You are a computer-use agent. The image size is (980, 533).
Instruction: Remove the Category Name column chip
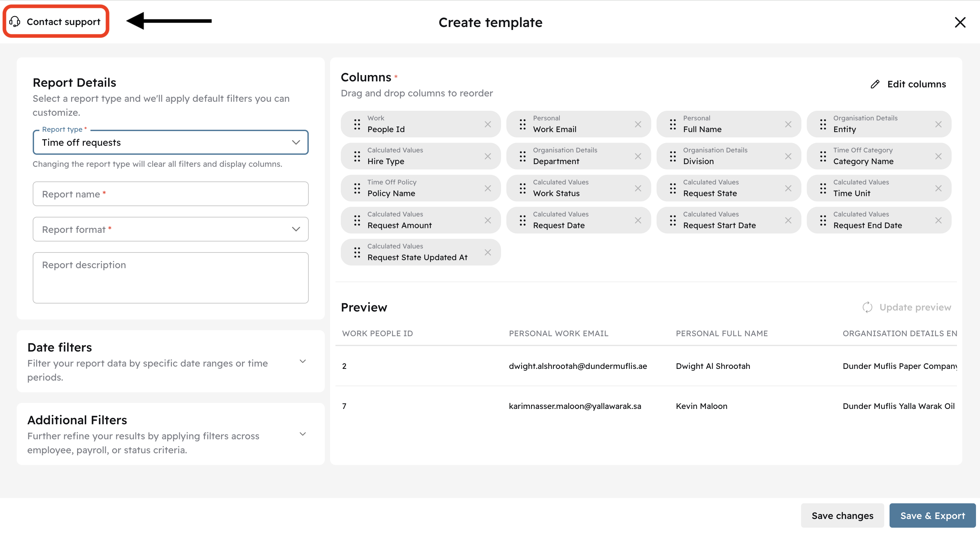tap(938, 156)
